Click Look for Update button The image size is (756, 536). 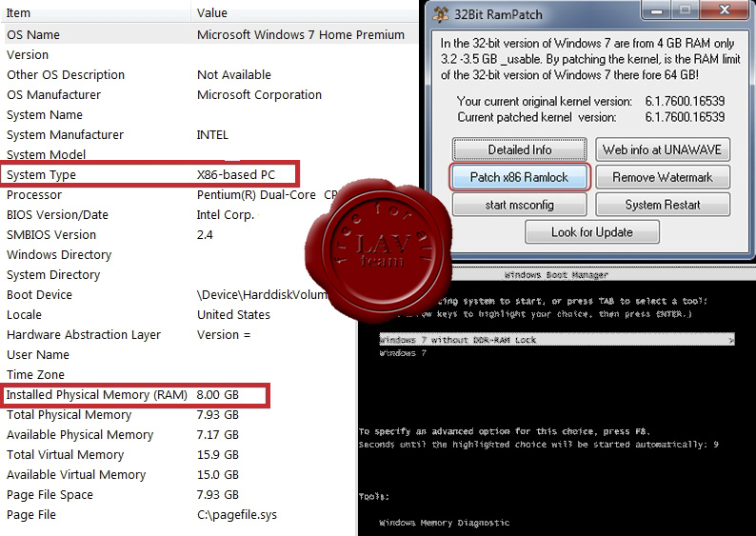[591, 232]
